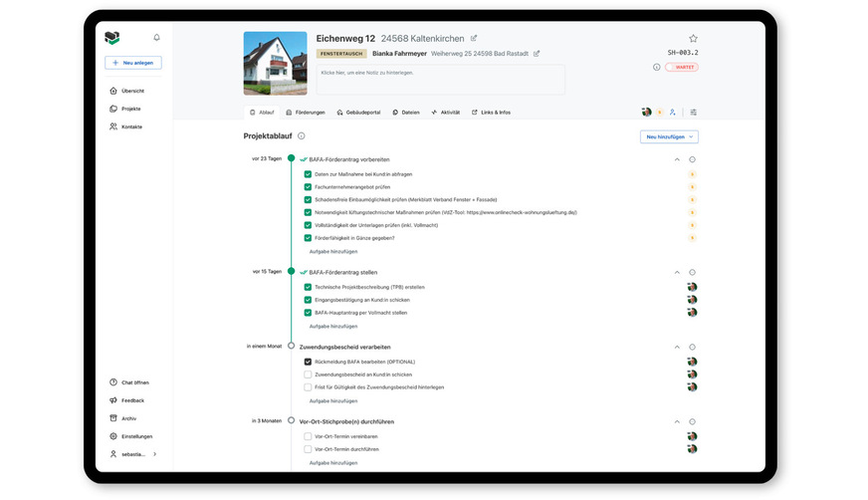Collapse Zuwendungsbescheid verarbeiten section
868x500 pixels.
(677, 348)
